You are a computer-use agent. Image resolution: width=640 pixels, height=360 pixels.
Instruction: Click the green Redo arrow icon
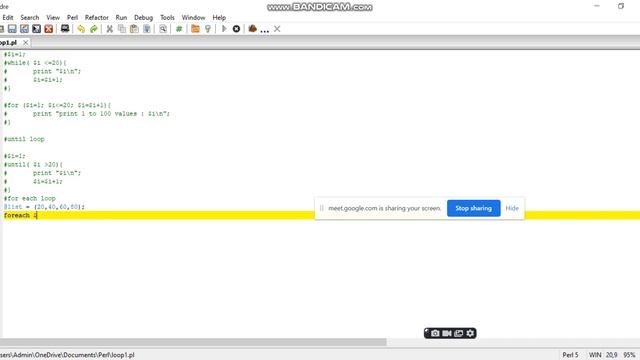93,29
